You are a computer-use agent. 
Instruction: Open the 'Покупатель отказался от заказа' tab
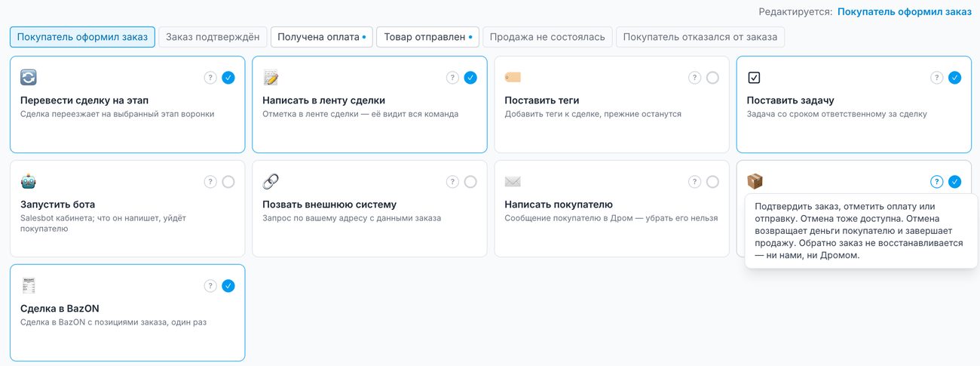pyautogui.click(x=701, y=37)
